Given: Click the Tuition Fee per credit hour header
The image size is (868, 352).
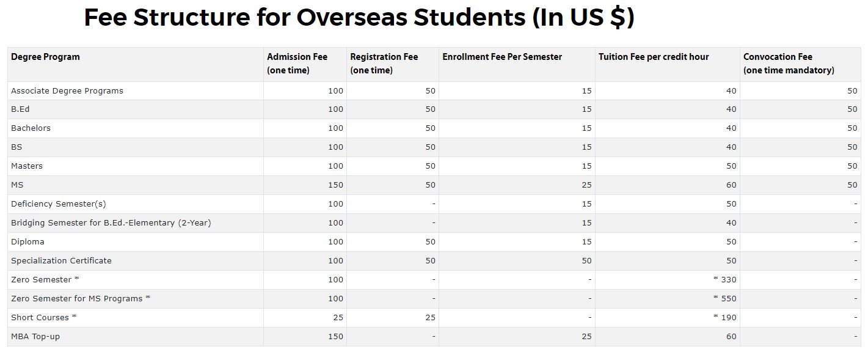Looking at the screenshot, I should [654, 57].
